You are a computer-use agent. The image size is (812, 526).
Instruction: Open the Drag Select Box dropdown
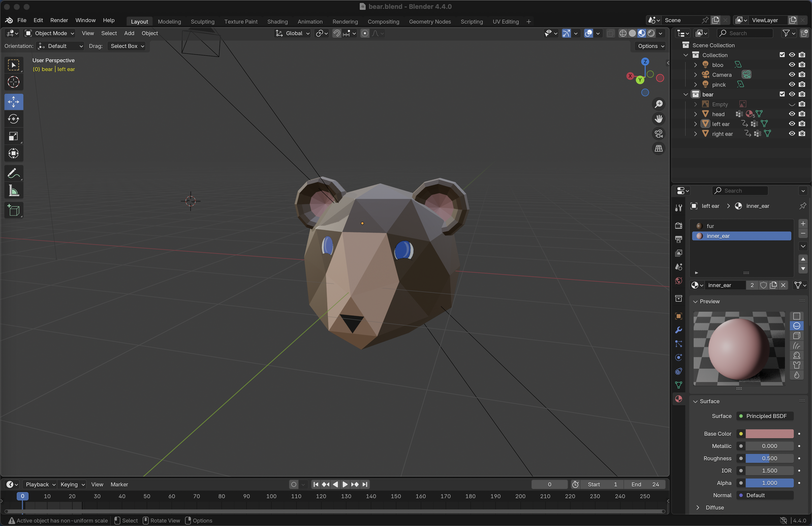pos(127,46)
